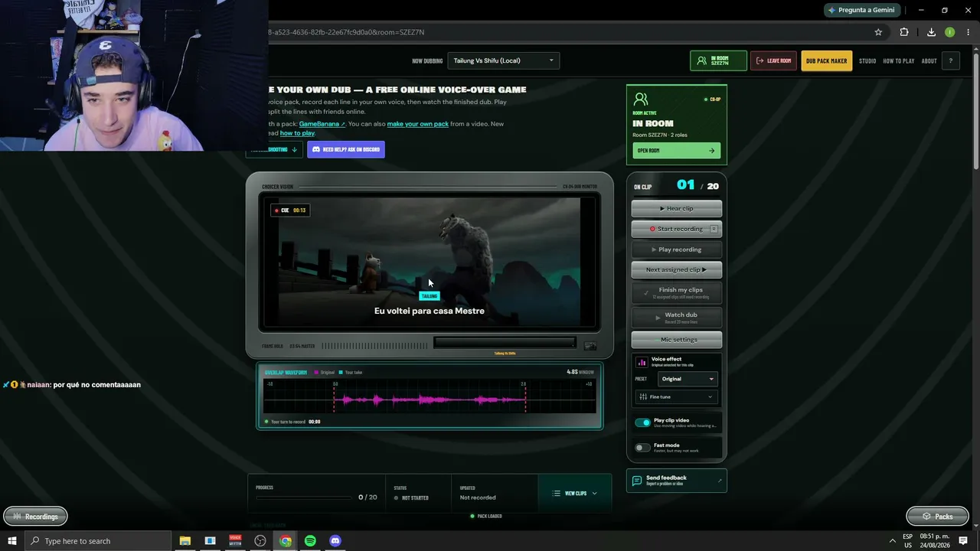Viewport: 980px width, 551px height.
Task: Click Need Help? Ask on Discord
Action: 346,149
